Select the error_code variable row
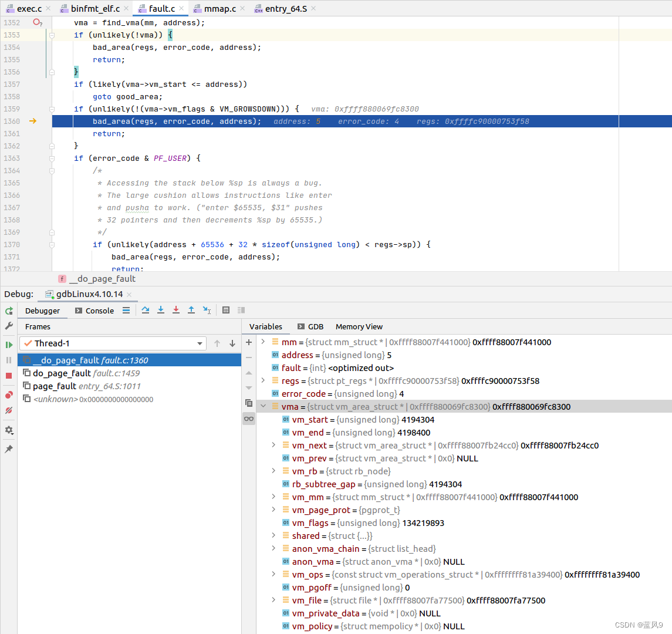This screenshot has width=672, height=634. (x=464, y=393)
